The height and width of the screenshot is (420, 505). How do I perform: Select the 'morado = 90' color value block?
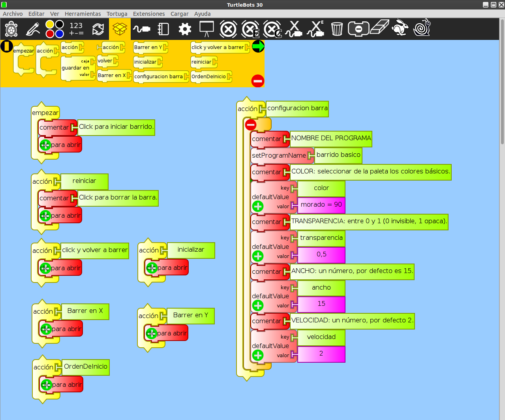tap(321, 205)
